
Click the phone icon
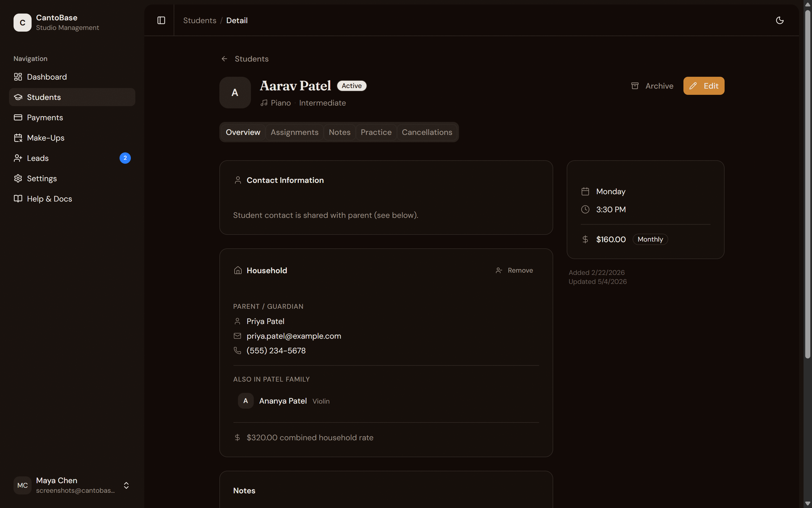[237, 351]
